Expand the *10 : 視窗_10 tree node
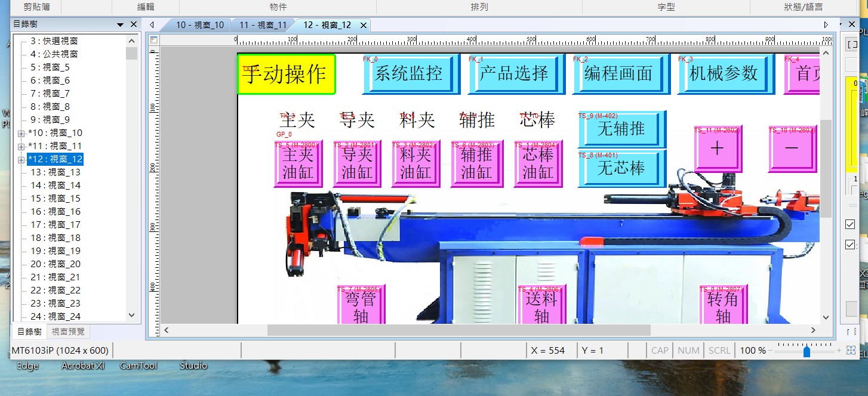 [21, 133]
